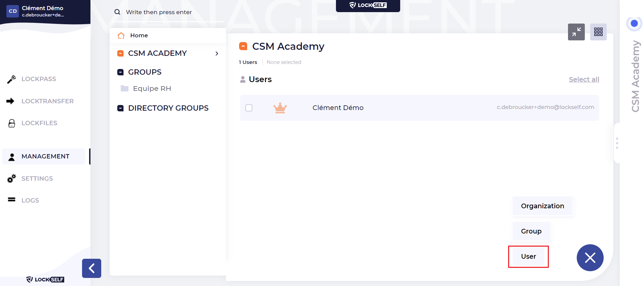This screenshot has width=644, height=286.
Task: Close the add menu with the blue X button
Action: [590, 258]
